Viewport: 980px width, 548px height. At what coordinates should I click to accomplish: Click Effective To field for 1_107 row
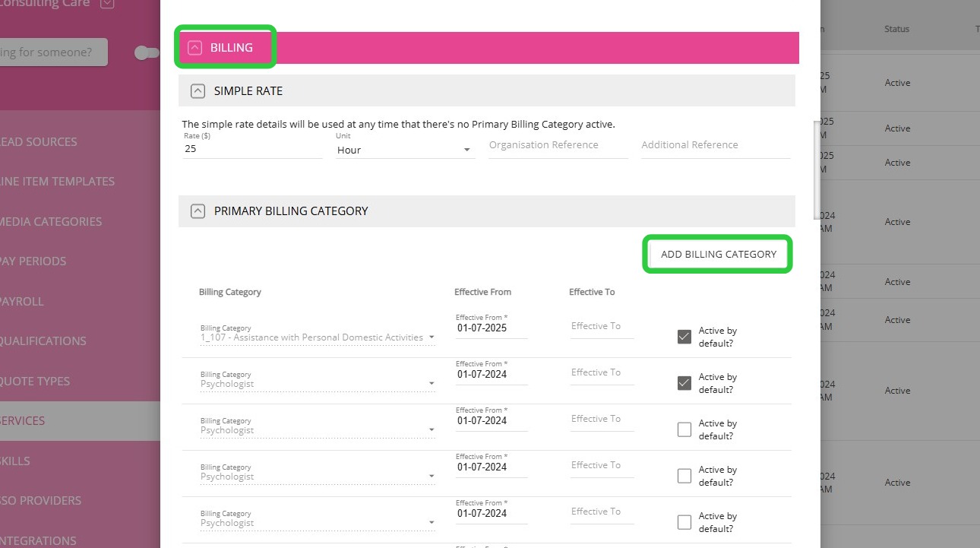point(602,327)
